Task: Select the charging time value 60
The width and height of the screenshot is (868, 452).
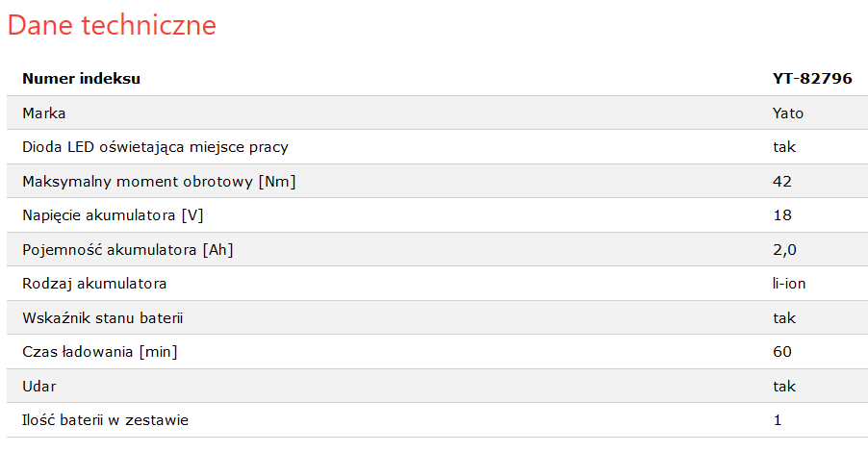Action: (781, 352)
